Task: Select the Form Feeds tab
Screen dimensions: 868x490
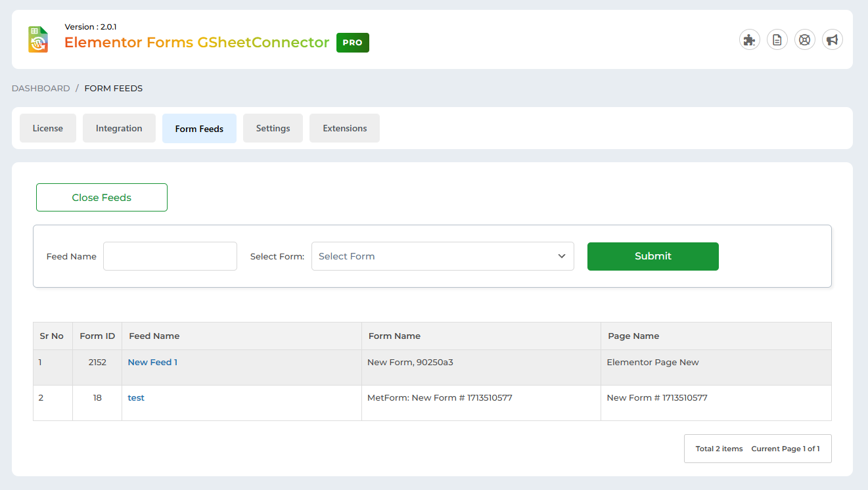Action: click(x=199, y=129)
